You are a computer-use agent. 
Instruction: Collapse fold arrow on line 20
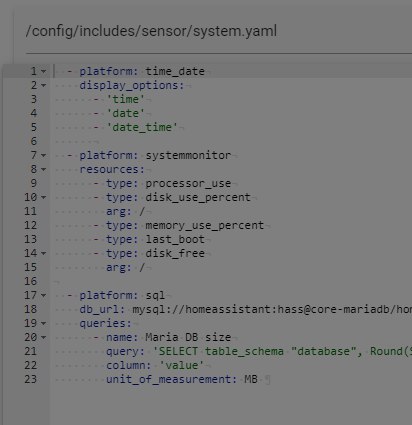[x=43, y=337]
